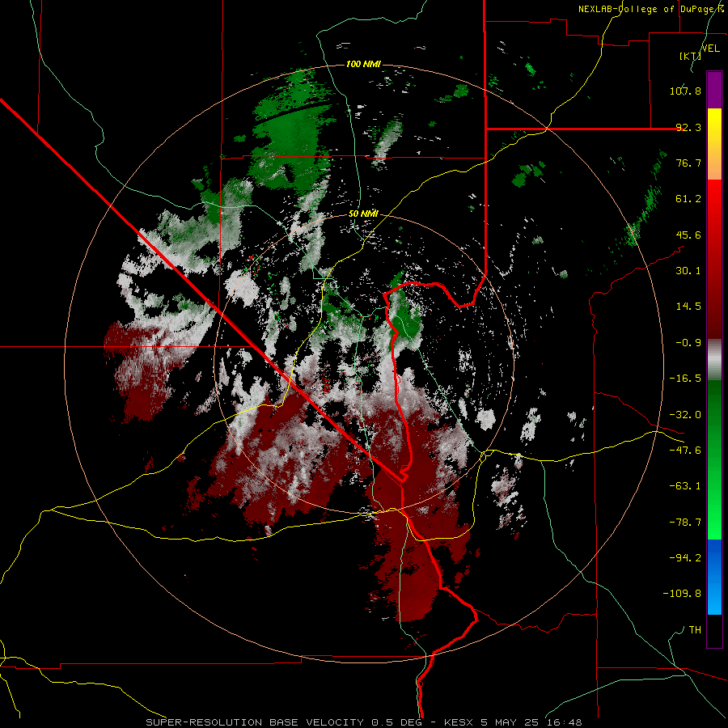Select the -63.1 legend value
The image size is (728, 728).
click(x=685, y=485)
